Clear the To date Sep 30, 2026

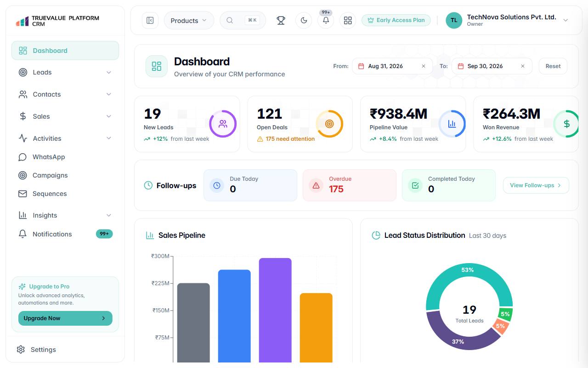(523, 66)
